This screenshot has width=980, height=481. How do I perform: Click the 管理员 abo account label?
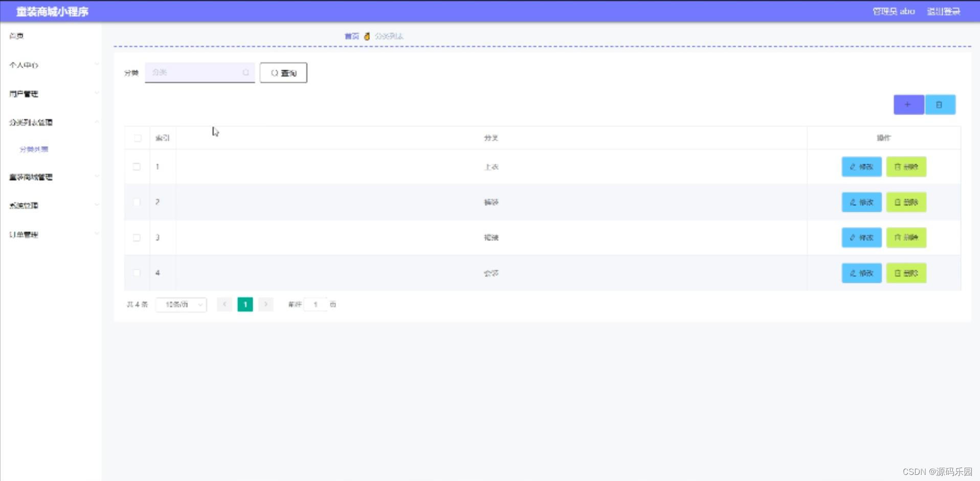click(x=894, y=11)
